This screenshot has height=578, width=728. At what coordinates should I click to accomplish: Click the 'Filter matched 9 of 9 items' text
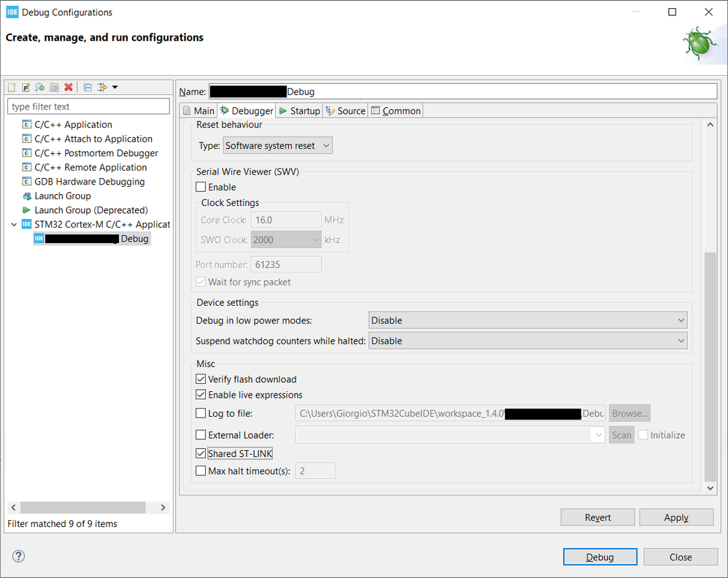(x=62, y=524)
